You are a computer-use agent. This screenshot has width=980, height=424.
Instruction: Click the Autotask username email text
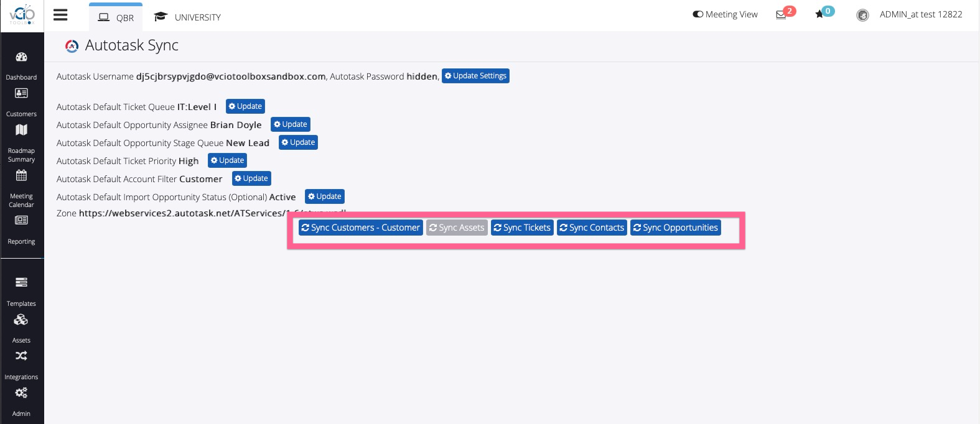point(231,76)
